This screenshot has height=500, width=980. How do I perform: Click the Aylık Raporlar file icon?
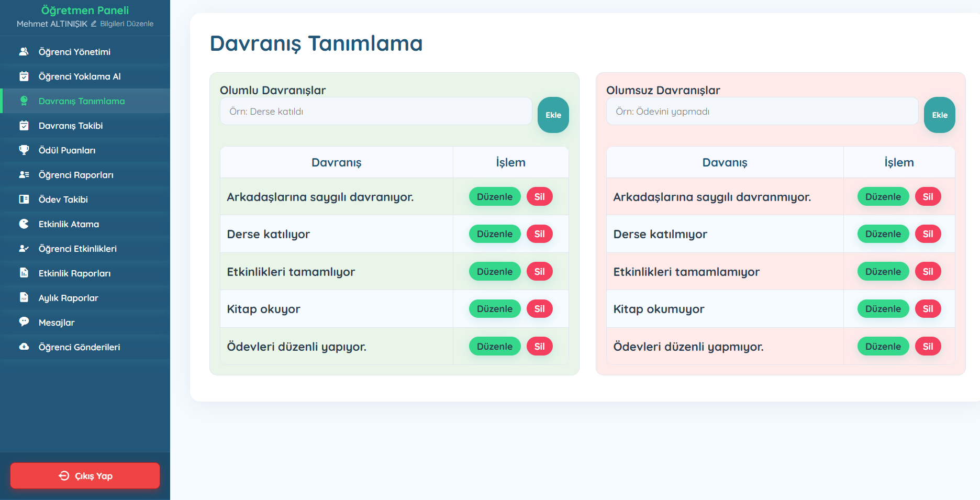(24, 297)
